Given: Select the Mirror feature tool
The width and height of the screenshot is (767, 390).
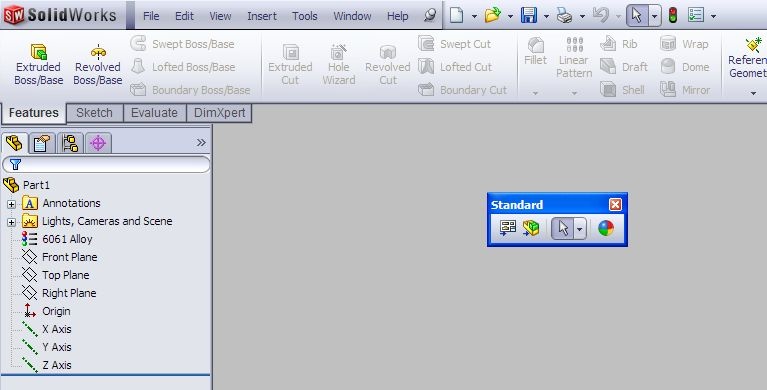Looking at the screenshot, I should [685, 90].
